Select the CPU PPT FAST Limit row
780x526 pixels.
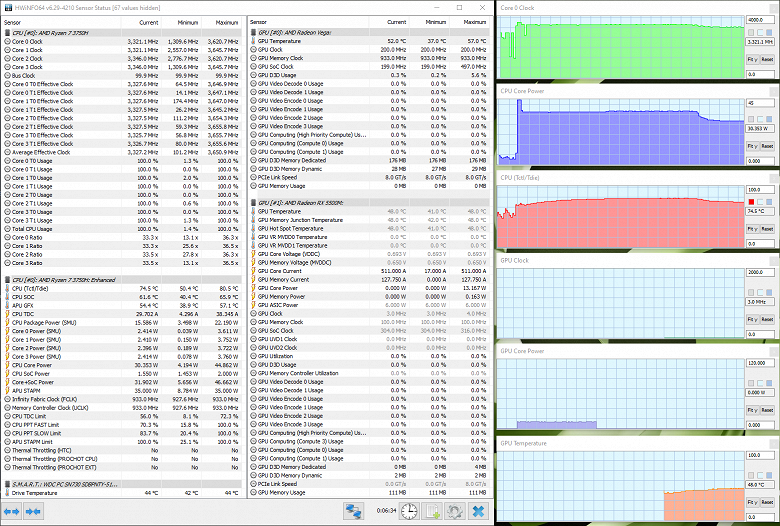[x=121, y=424]
